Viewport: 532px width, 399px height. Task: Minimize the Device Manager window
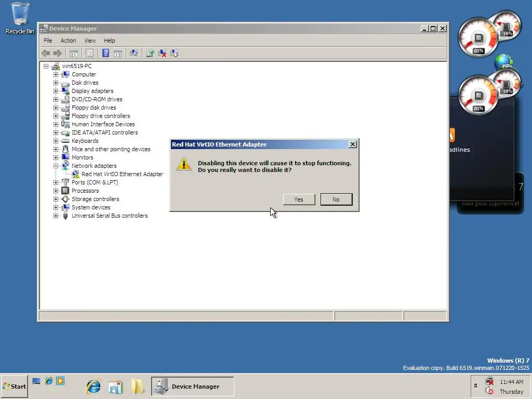(424, 29)
